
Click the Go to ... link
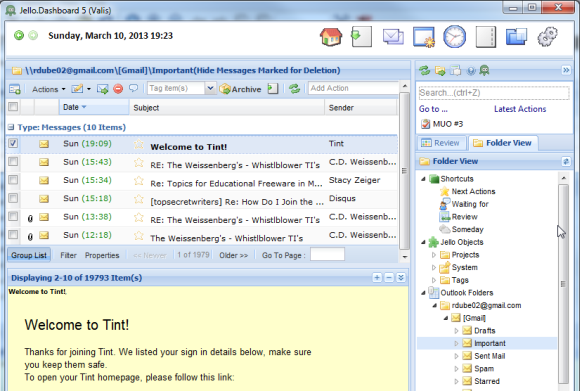click(433, 109)
